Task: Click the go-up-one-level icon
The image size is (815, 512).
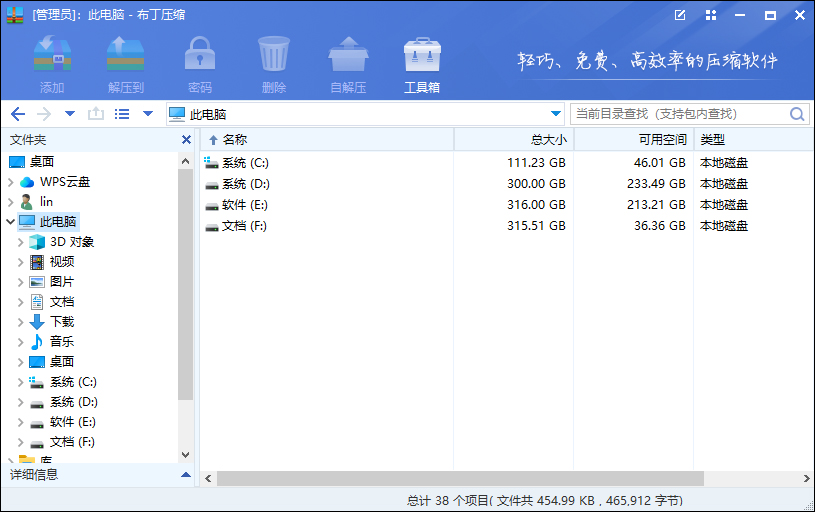Action: 96,114
